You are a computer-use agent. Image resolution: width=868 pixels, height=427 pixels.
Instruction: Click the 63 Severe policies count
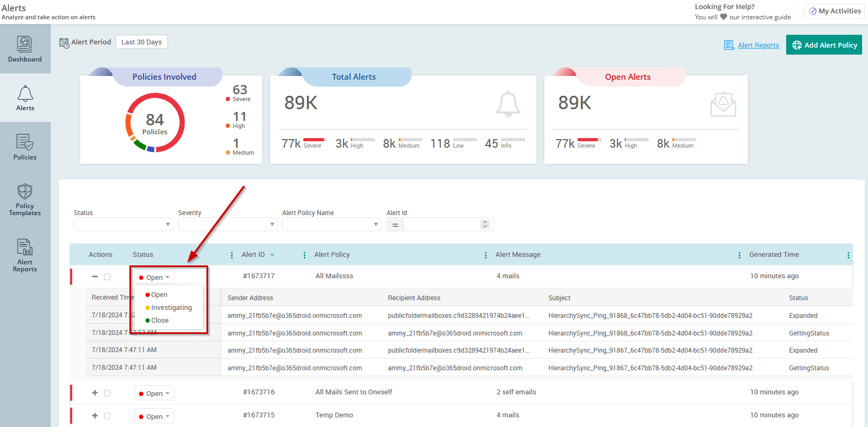point(240,90)
